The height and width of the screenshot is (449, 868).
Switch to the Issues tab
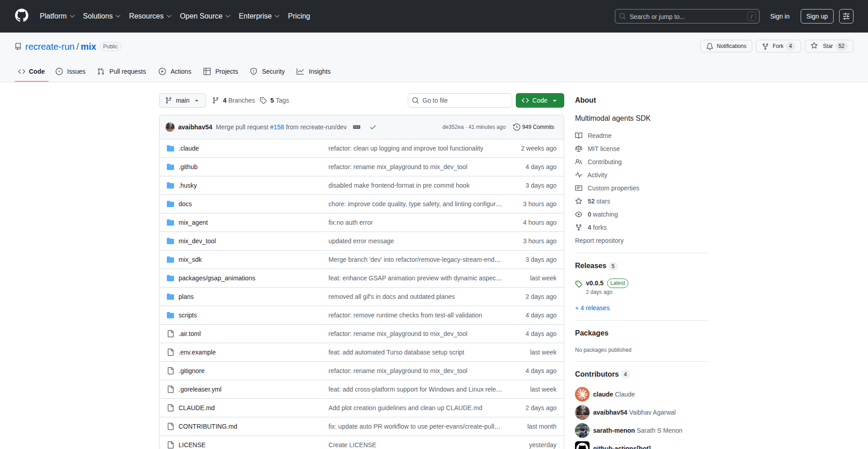[71, 71]
